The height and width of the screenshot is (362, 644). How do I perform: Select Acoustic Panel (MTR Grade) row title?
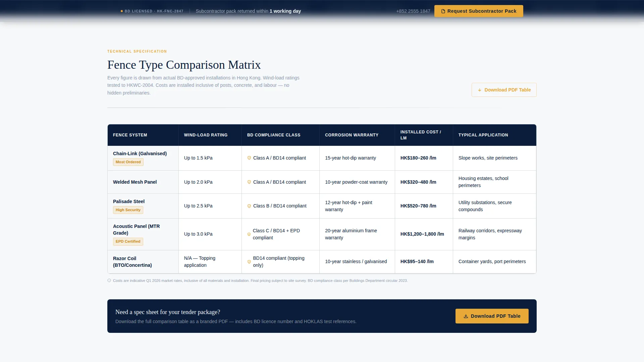point(137,230)
